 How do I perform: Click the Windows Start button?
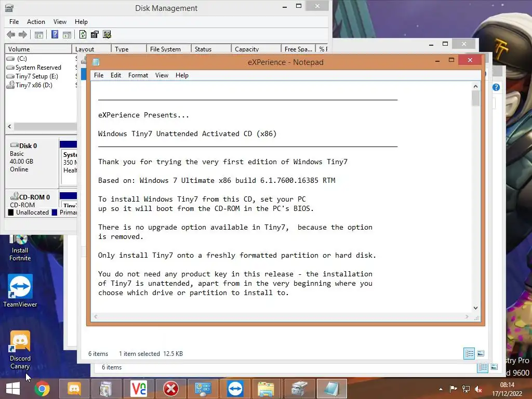[13, 389]
